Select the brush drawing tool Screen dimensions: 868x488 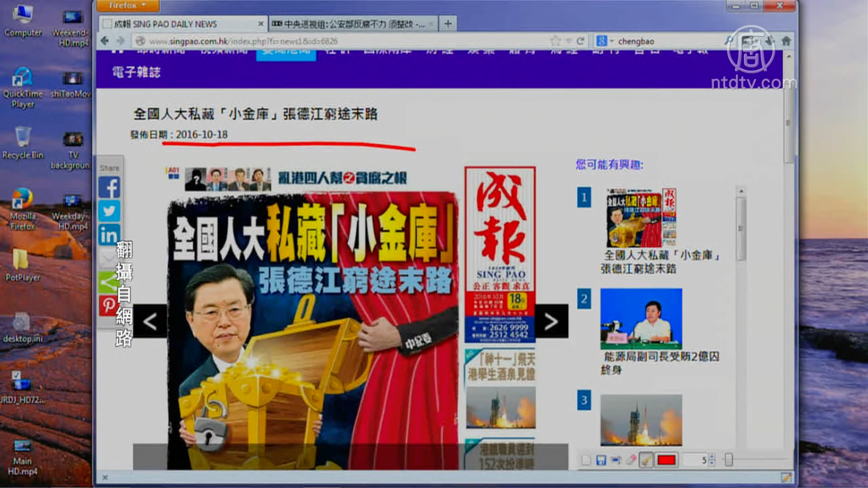[646, 460]
